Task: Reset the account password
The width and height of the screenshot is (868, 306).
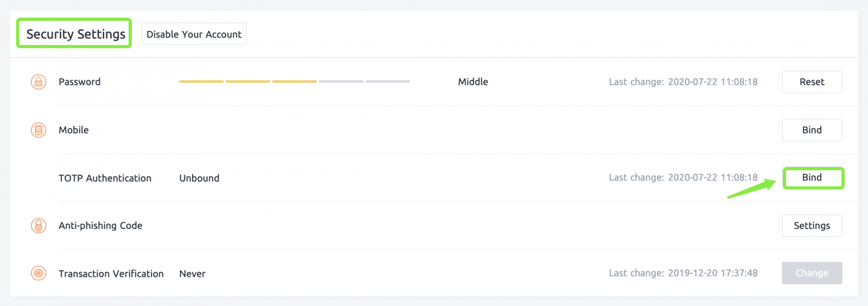Action: tap(812, 82)
